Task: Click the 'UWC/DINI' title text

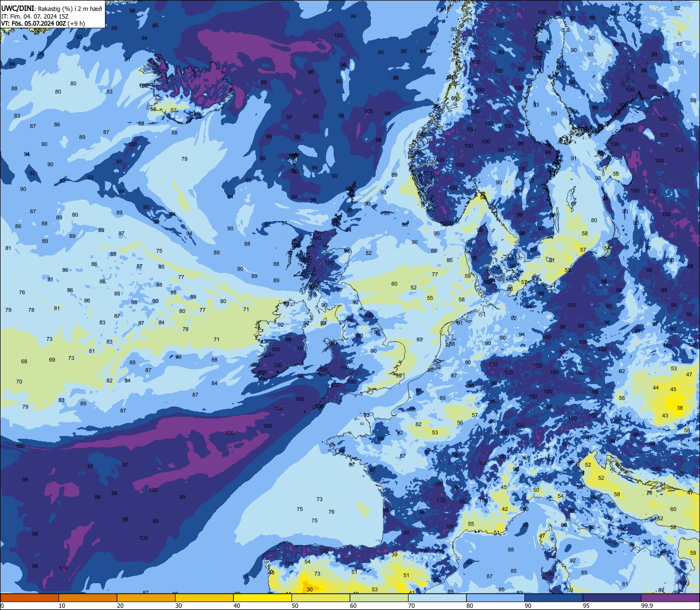Action: coord(18,8)
